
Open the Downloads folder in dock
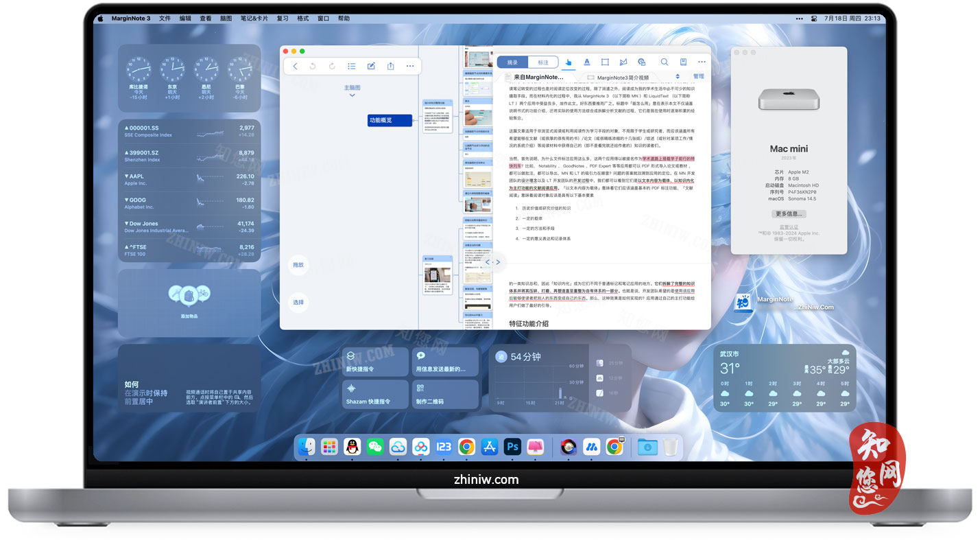click(x=647, y=447)
